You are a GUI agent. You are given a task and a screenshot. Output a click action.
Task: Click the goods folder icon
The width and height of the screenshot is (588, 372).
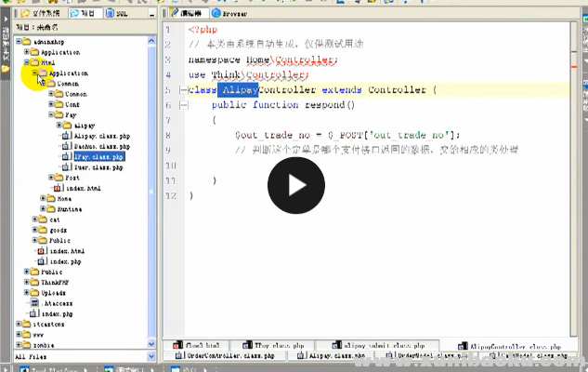coord(42,230)
